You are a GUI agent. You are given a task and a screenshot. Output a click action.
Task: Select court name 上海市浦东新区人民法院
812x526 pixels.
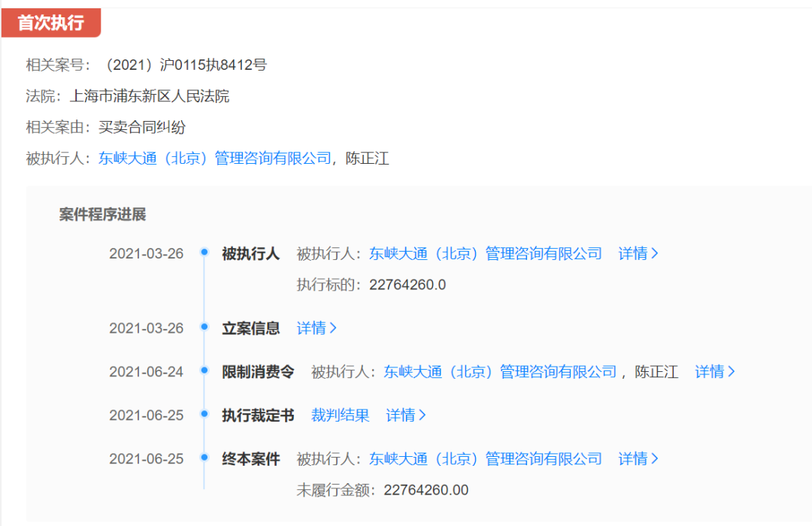(x=149, y=95)
